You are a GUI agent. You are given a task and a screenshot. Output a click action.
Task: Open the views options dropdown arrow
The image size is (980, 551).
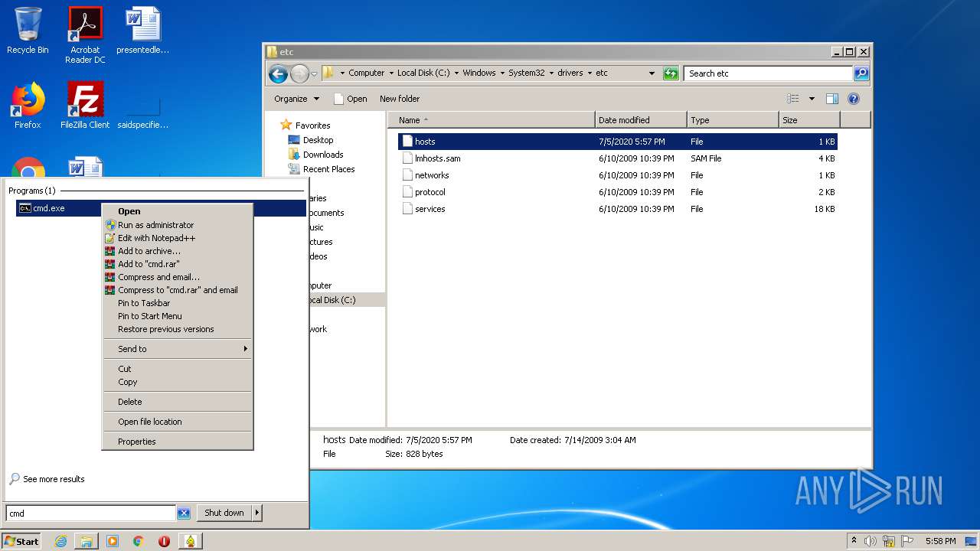pos(812,99)
